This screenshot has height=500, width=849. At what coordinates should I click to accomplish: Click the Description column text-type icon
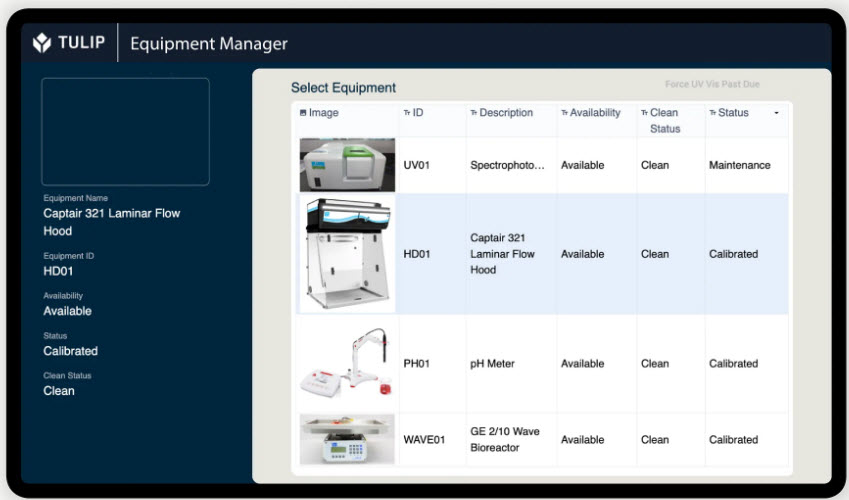(x=474, y=113)
